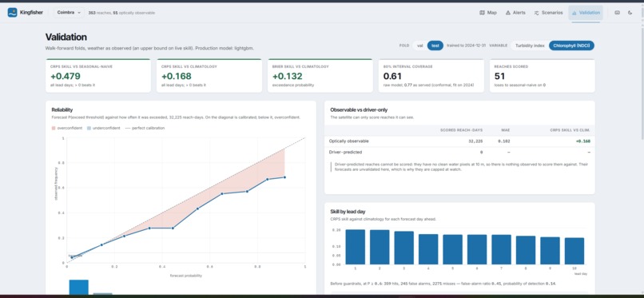
Task: Click the 51 reaches scored value
Action: 499,77
